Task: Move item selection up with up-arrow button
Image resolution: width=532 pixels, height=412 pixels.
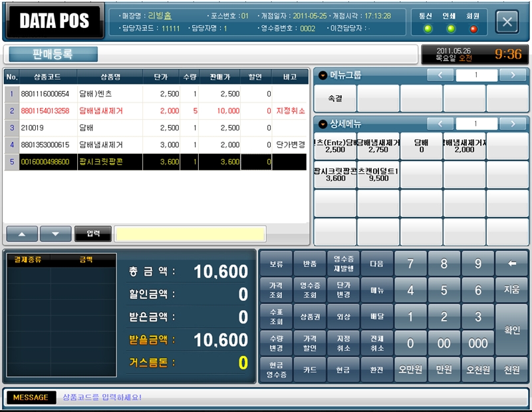Action: 22,234
